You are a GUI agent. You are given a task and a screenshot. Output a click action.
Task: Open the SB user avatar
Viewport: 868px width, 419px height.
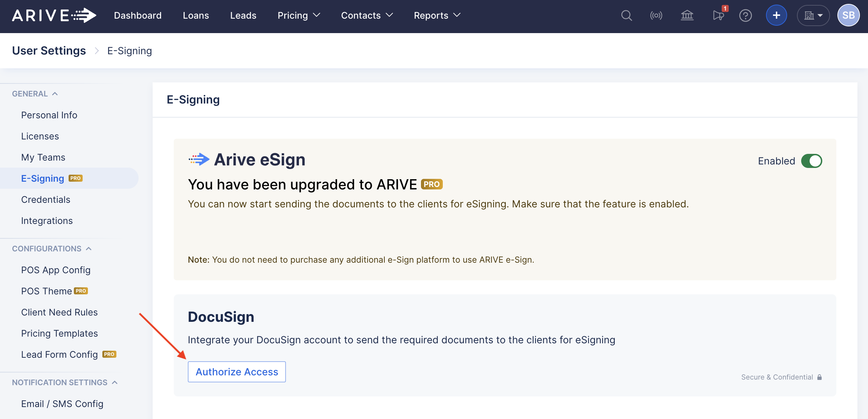[848, 15]
